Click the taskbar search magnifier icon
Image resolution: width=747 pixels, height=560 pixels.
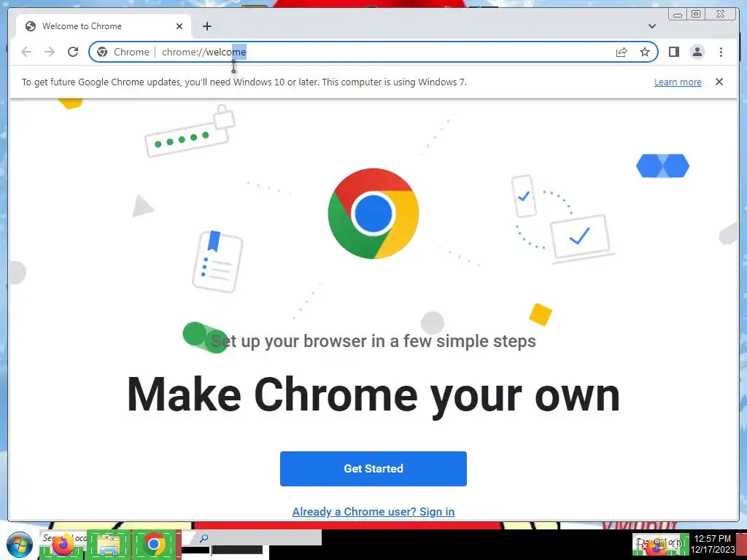tap(204, 538)
